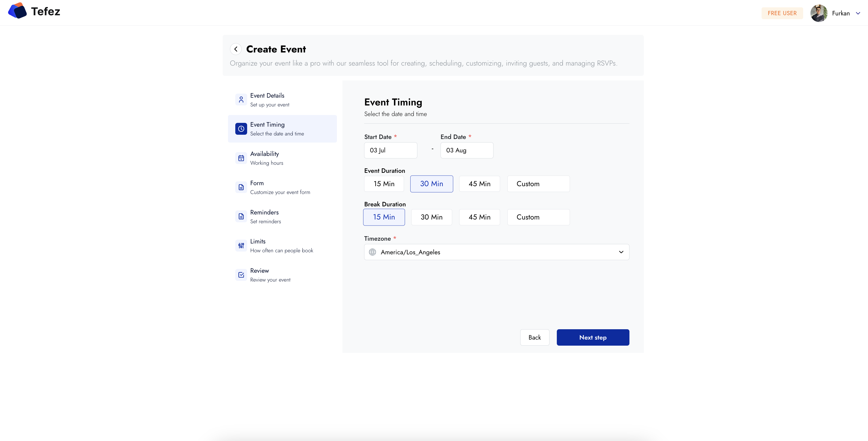868x441 pixels.
Task: Go to the Availability step
Action: click(x=282, y=158)
